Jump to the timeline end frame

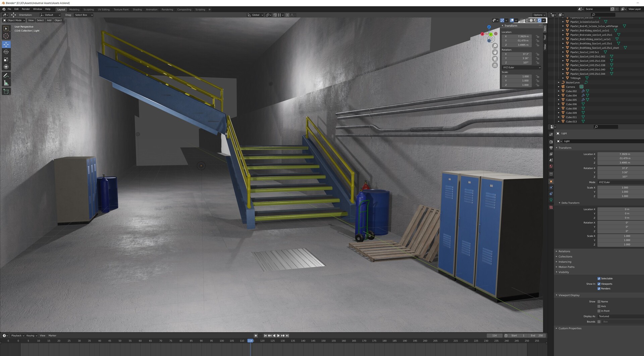287,336
